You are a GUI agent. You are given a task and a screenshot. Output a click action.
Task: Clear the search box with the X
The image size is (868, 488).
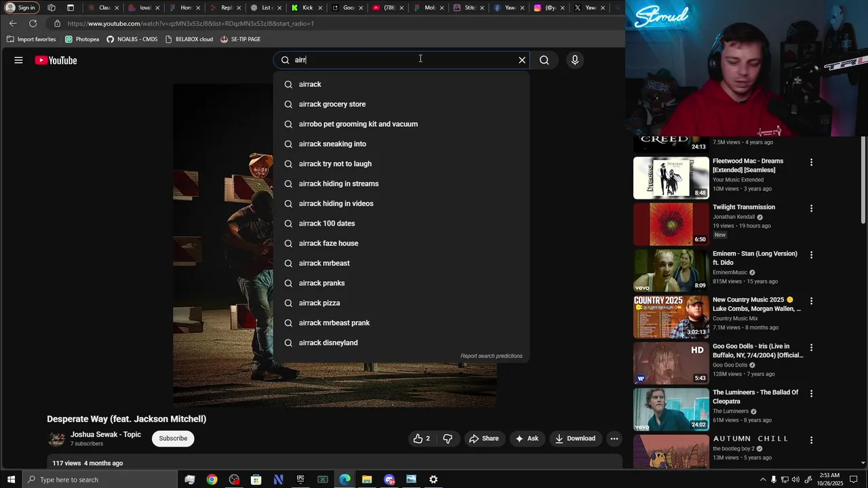point(522,60)
